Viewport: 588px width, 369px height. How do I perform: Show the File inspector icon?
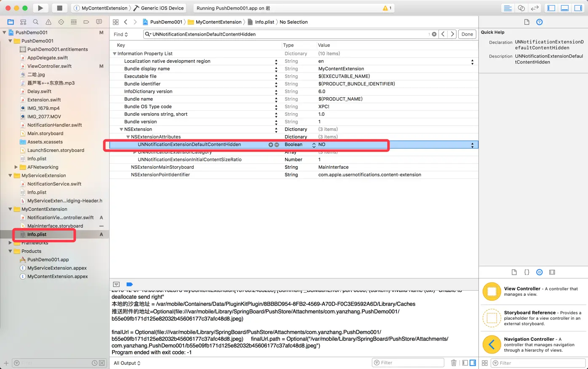(x=527, y=22)
